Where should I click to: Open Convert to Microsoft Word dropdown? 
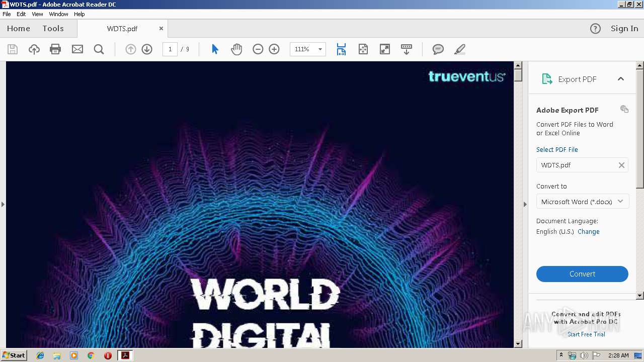[x=583, y=202]
